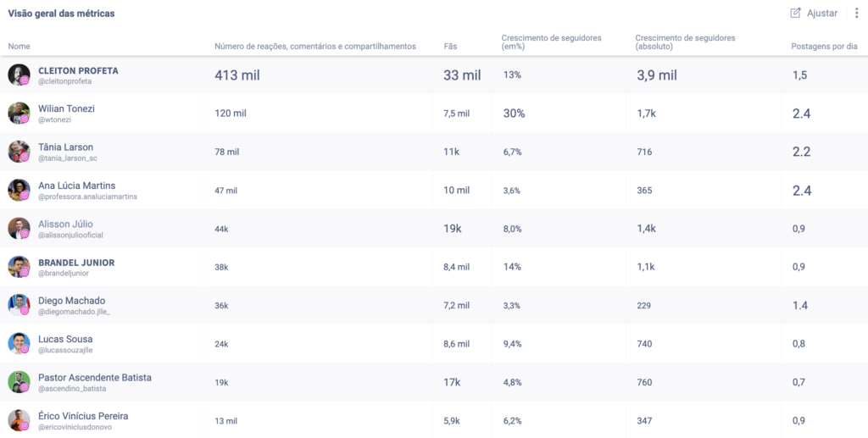This screenshot has width=868, height=438.
Task: Click Ana Lúcia Martins' profile avatar
Action: coord(19,190)
